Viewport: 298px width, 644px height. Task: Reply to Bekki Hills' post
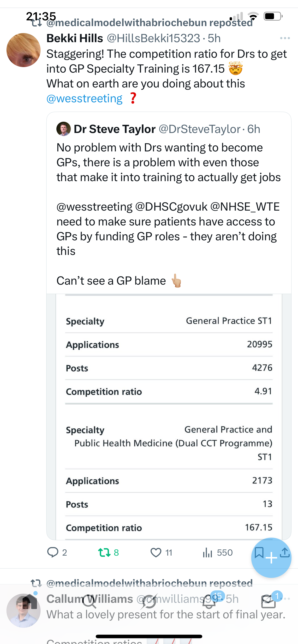53,552
